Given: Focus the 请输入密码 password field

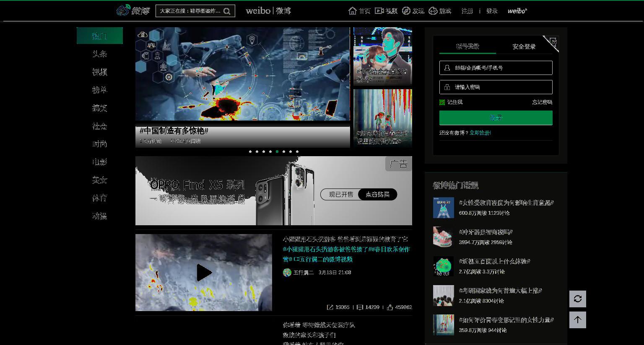Looking at the screenshot, I should coord(496,87).
